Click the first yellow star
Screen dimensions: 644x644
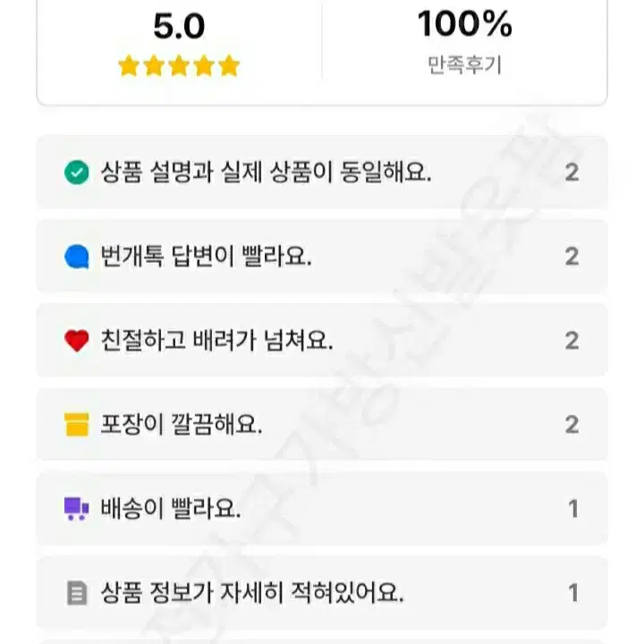pos(129,65)
